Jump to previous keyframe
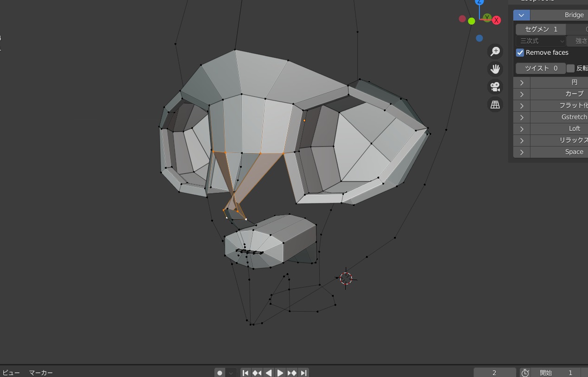Image resolution: width=588 pixels, height=377 pixels. click(x=257, y=373)
